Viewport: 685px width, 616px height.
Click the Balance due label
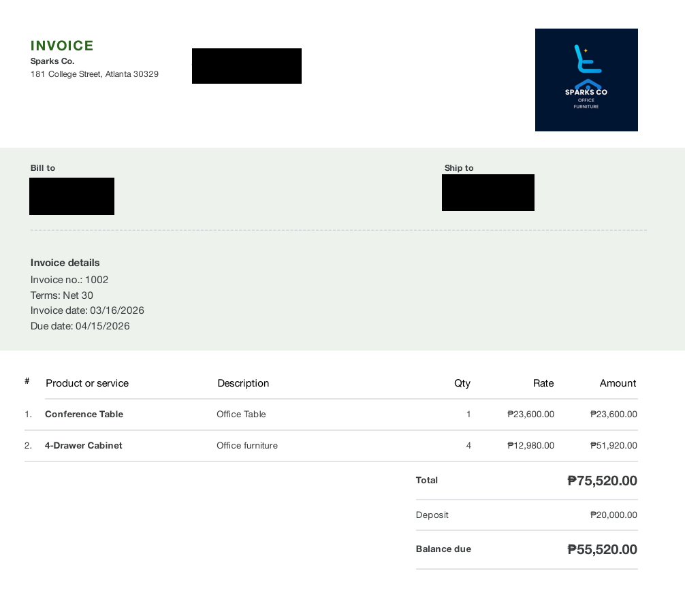[443, 549]
